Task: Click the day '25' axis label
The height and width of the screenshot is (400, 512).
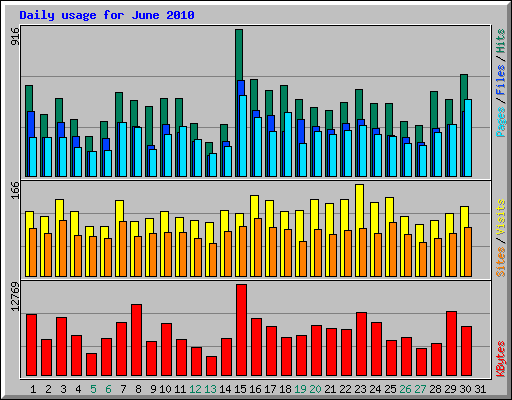Action: 390,389
